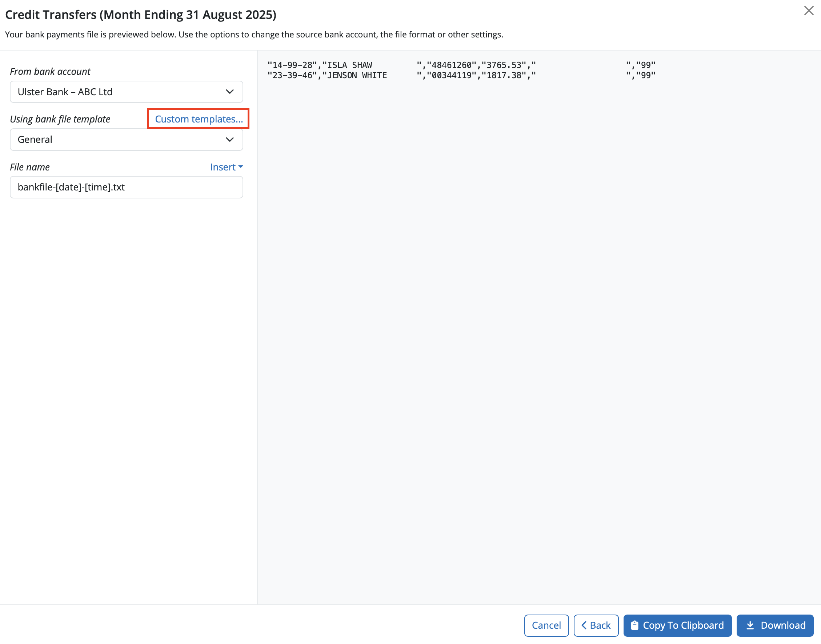Open the From bank account dropdown
The height and width of the screenshot is (644, 821).
pyautogui.click(x=126, y=92)
